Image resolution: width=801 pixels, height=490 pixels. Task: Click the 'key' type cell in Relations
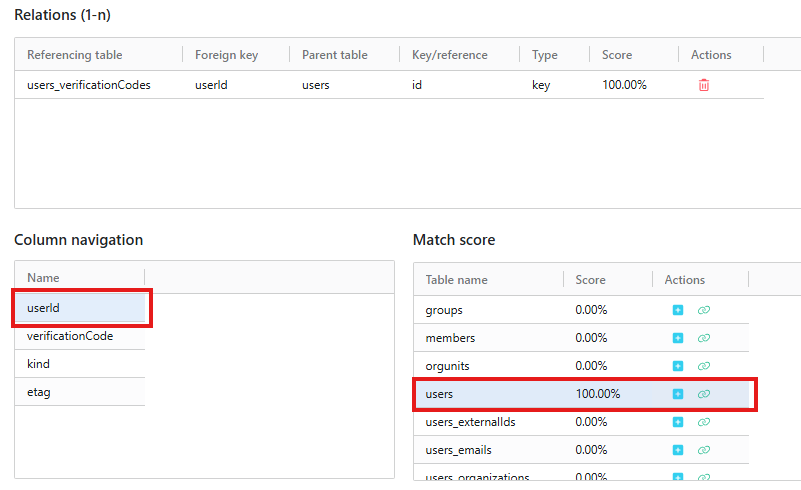coord(541,85)
